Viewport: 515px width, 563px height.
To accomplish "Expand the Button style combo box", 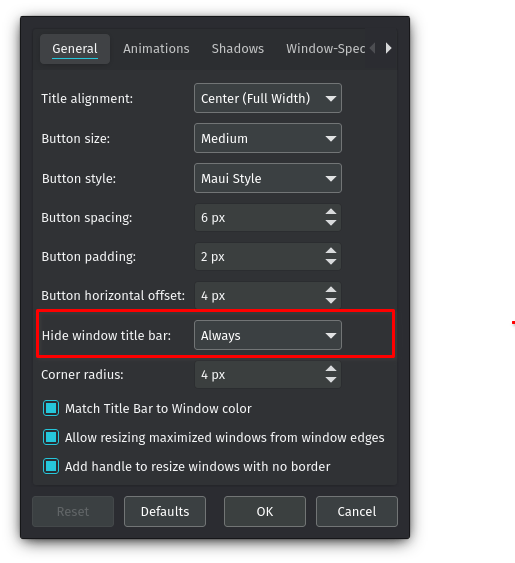I will pyautogui.click(x=268, y=178).
